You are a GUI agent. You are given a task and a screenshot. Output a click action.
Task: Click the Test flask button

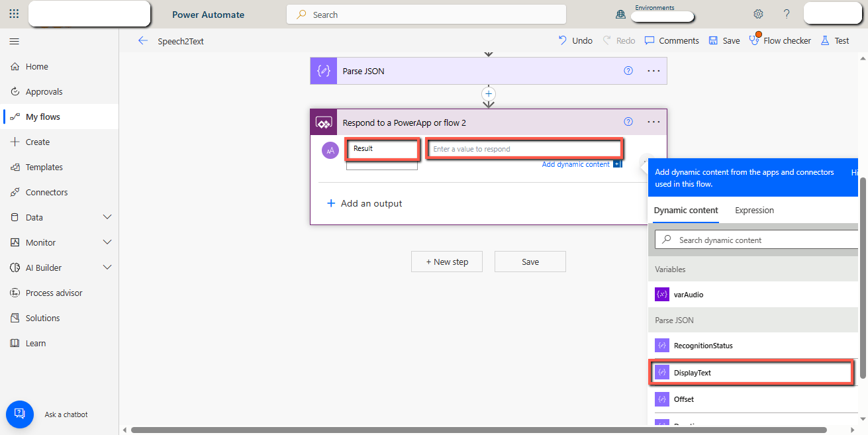click(x=834, y=40)
